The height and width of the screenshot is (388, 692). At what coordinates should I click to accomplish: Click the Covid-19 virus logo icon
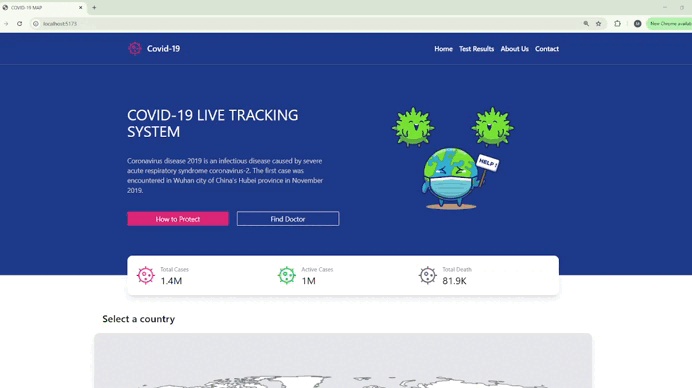click(x=135, y=49)
